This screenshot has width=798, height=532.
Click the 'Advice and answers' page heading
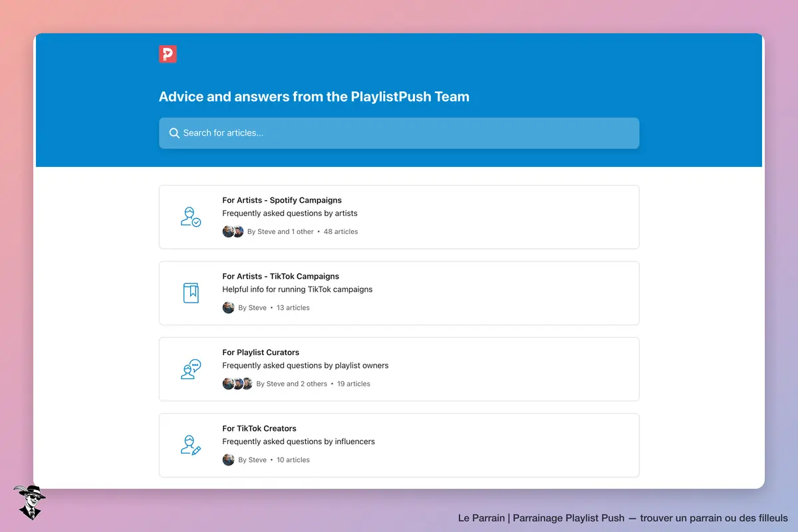coord(314,96)
